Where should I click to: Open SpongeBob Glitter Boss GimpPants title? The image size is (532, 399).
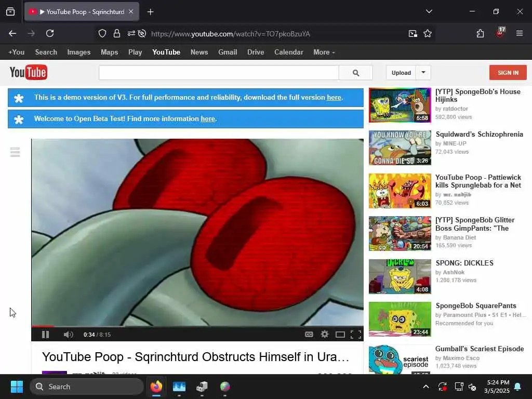pyautogui.click(x=475, y=224)
